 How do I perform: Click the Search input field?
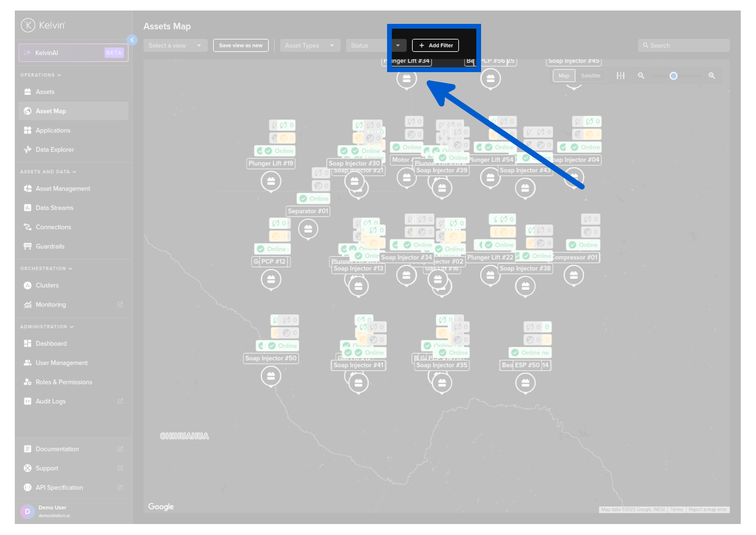point(683,45)
